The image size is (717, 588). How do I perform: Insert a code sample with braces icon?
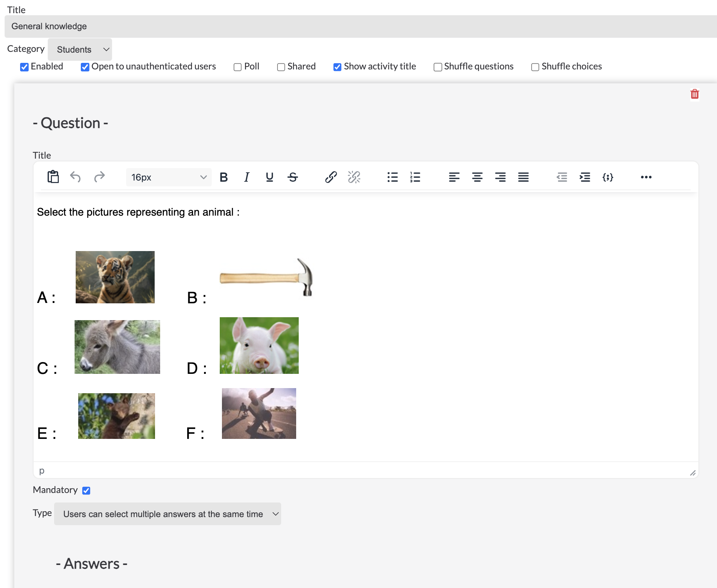click(608, 177)
